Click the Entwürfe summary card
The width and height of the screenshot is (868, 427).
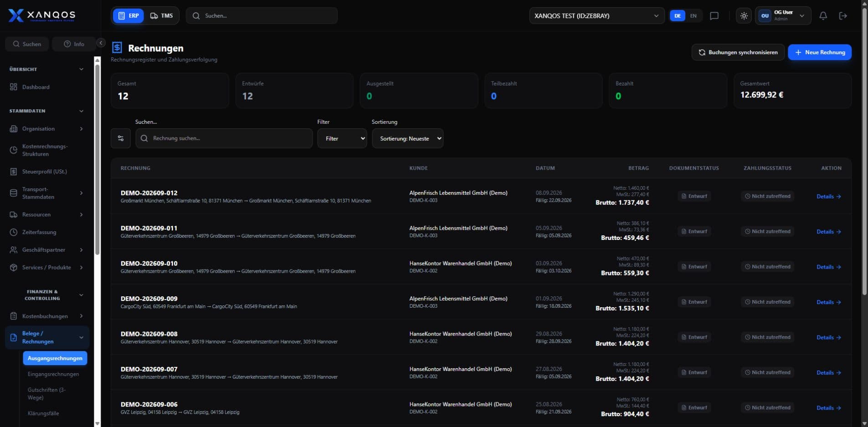point(294,91)
